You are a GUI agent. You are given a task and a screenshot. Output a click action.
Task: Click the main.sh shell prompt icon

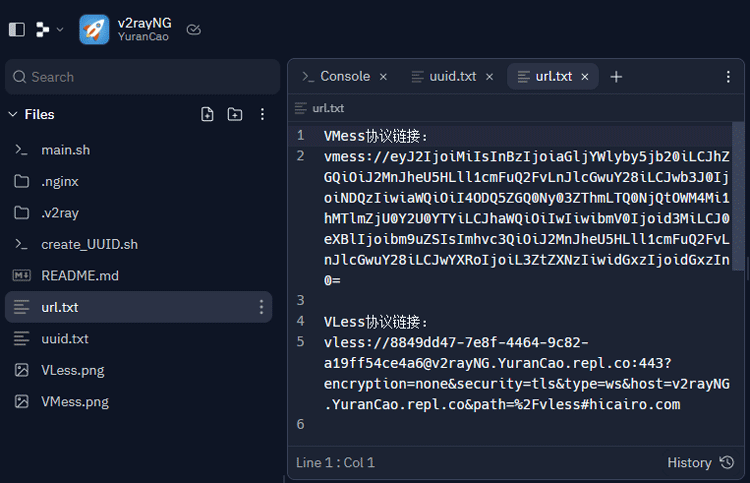(21, 150)
